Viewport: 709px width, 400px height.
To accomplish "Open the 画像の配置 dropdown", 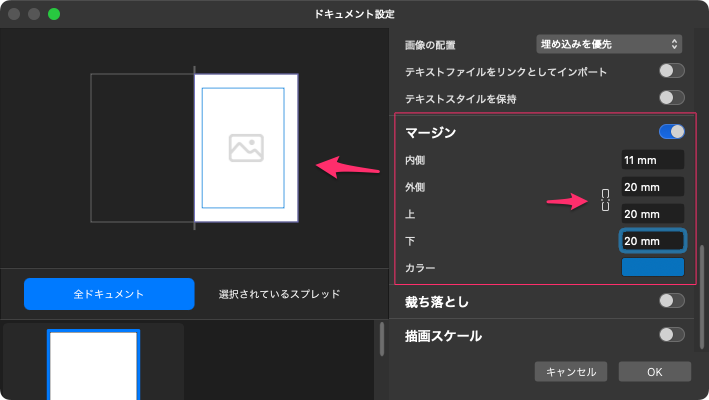I will point(608,44).
